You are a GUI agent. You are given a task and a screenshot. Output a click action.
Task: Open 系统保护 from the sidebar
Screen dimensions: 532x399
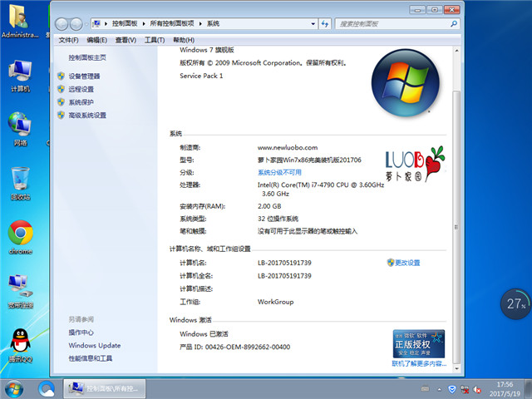click(x=81, y=102)
